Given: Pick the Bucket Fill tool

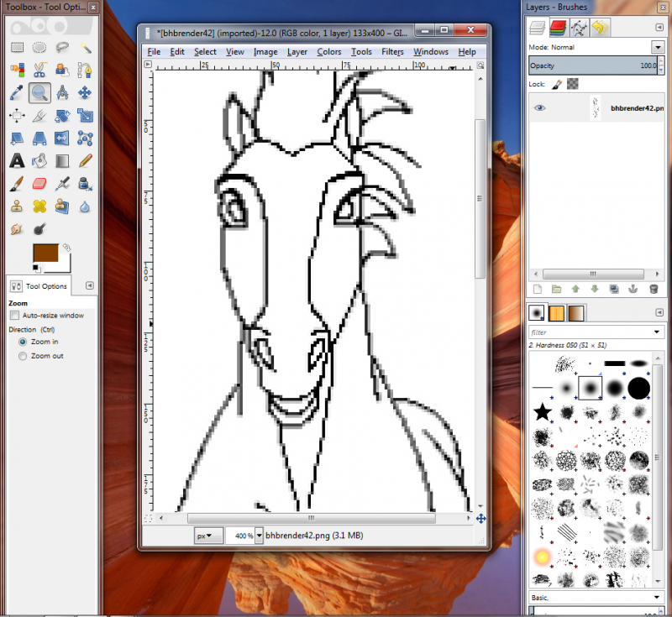Looking at the screenshot, I should (x=39, y=161).
